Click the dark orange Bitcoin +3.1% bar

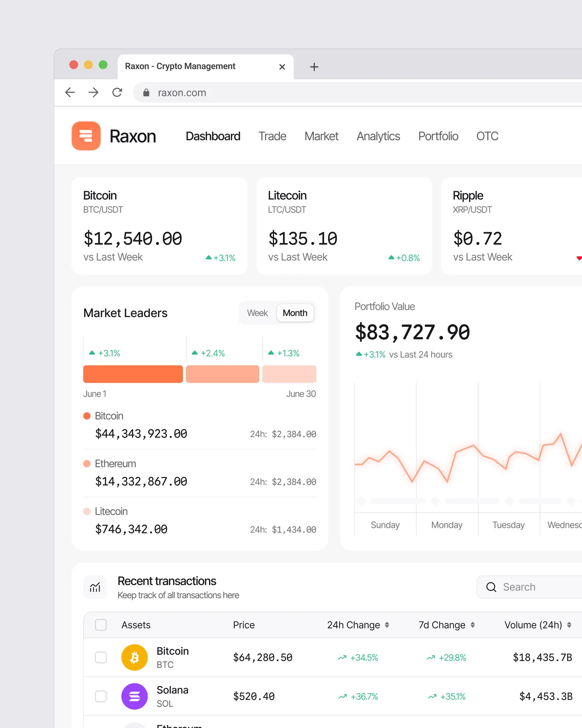133,374
